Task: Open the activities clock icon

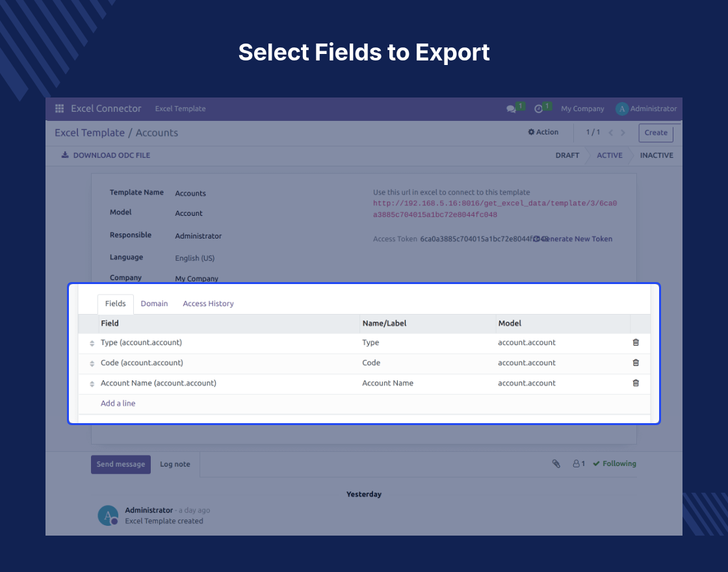Action: 539,109
